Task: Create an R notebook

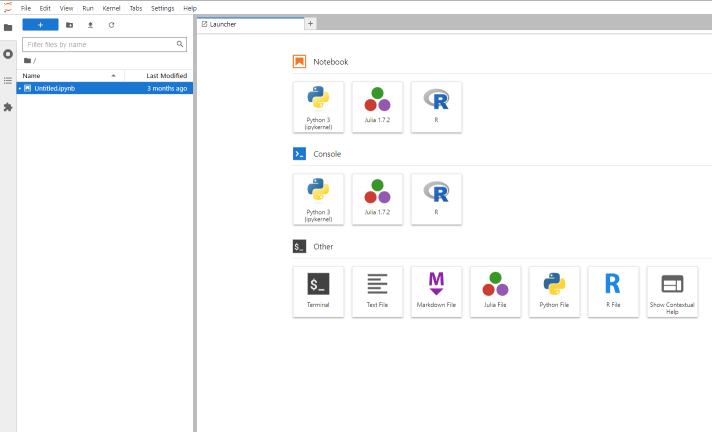Action: [436, 107]
